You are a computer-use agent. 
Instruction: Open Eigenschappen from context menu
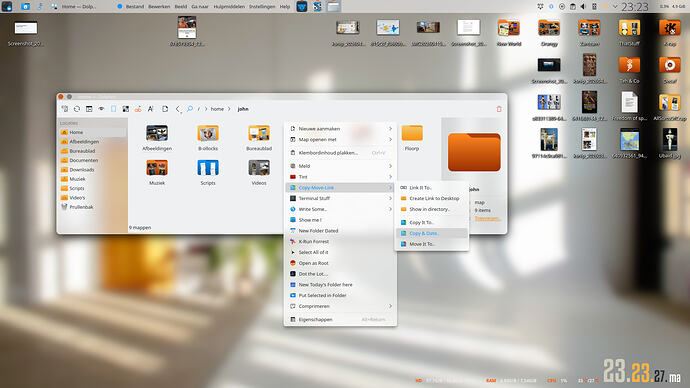(x=340, y=319)
